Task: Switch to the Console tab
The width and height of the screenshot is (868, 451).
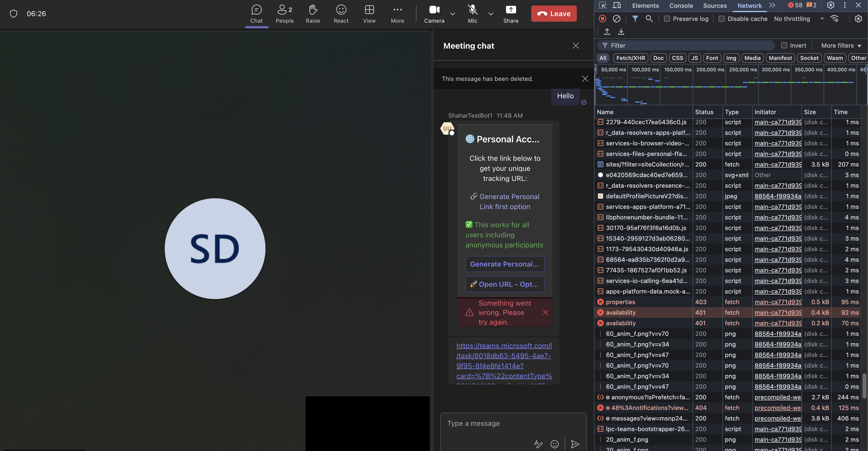Action: click(x=681, y=5)
